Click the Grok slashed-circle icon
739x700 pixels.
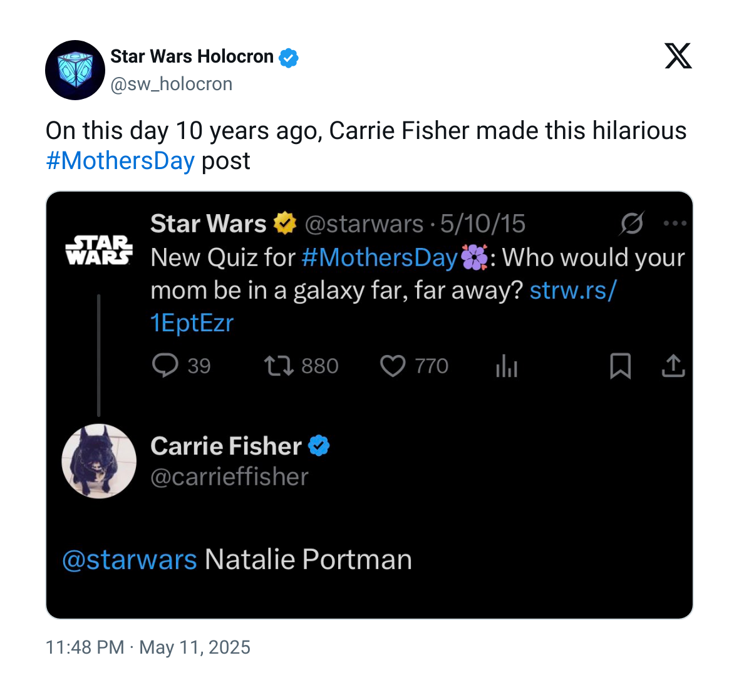[x=631, y=224]
